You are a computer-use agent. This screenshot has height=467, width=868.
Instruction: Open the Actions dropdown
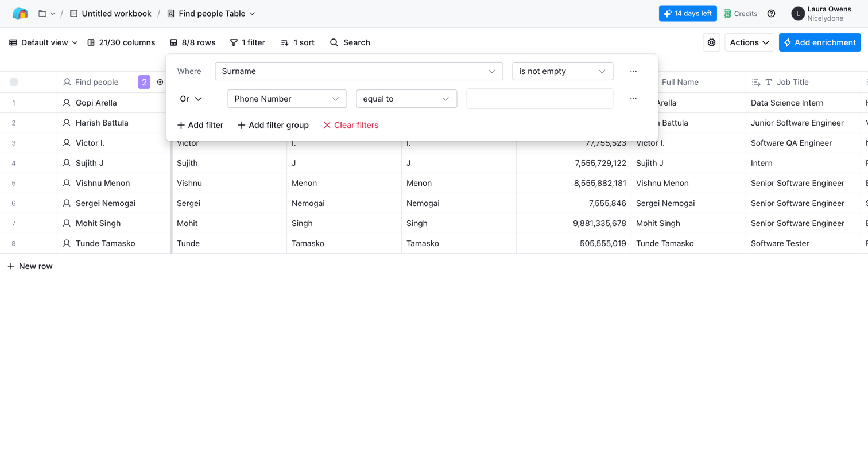click(749, 42)
